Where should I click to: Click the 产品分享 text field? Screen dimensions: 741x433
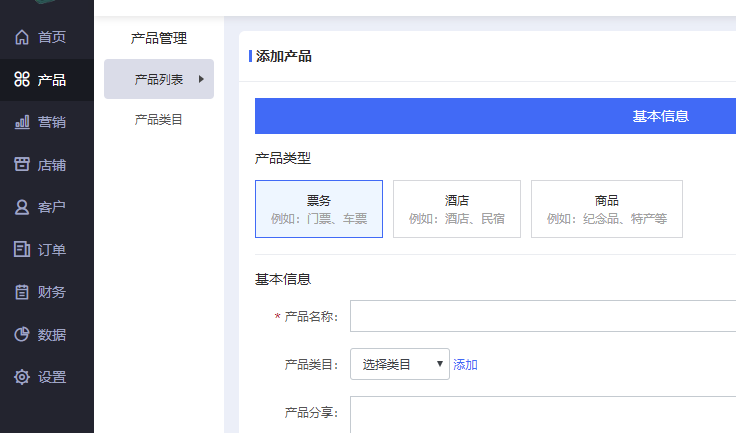[543, 415]
